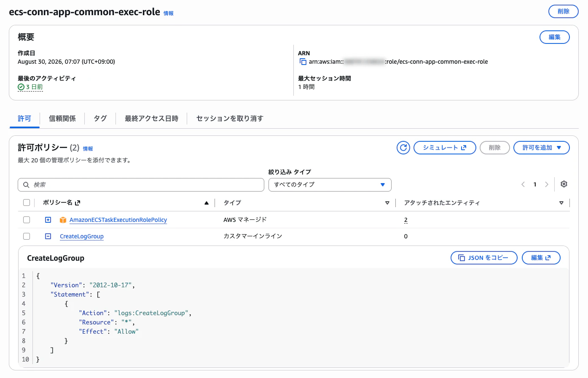Screen dimensions: 588x378
Task: Click the 編集 button for CreateLogGroup policy
Action: (x=541, y=258)
